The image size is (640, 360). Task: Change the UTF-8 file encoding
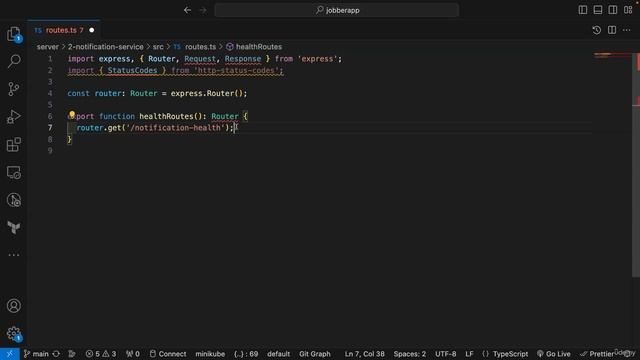click(x=445, y=354)
